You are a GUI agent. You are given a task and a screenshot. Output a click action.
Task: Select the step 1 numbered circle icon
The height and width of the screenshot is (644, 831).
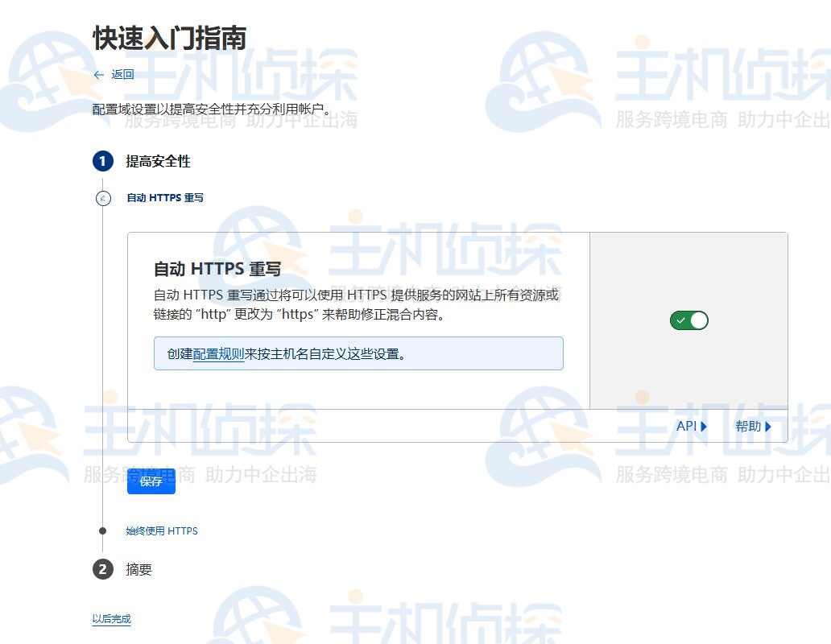[x=102, y=161]
